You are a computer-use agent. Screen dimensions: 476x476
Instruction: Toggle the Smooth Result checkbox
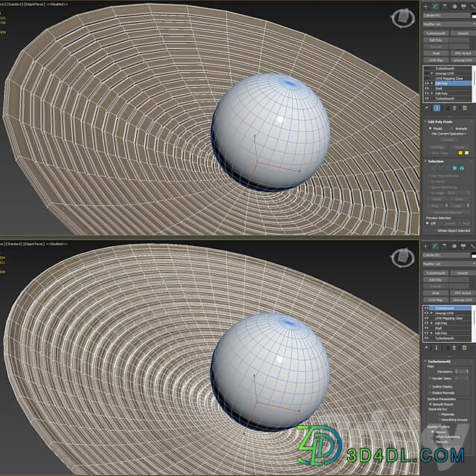tap(430, 405)
